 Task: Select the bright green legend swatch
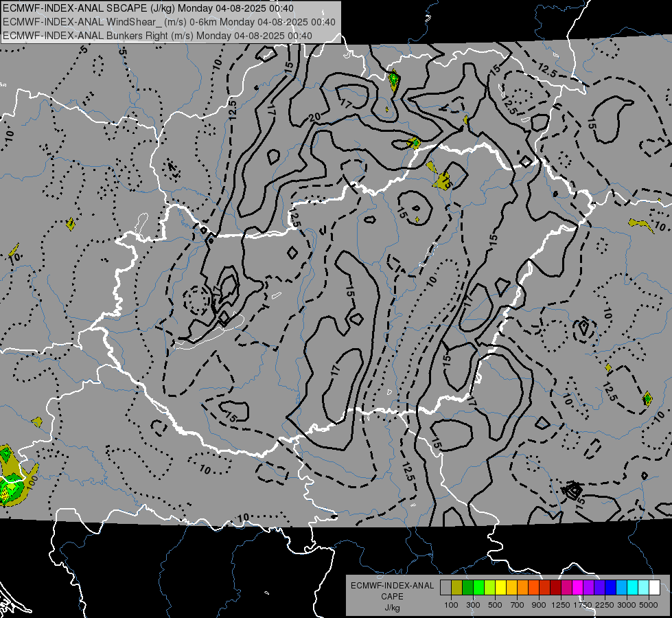pos(478,588)
